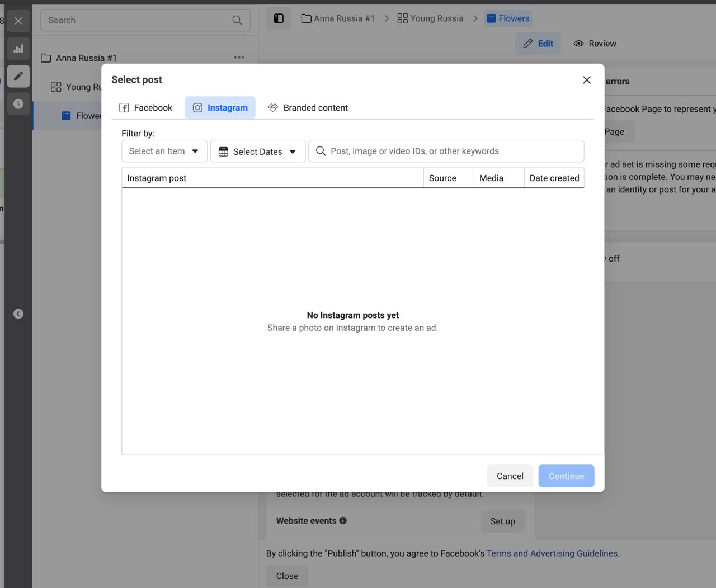Click the Media column header
716x588 pixels.
(499, 178)
